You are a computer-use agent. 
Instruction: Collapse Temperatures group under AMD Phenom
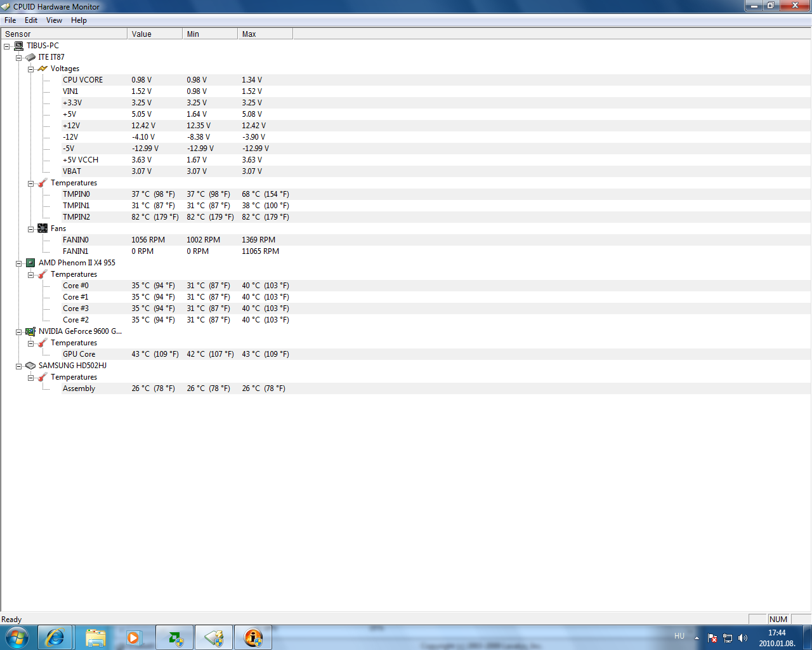(30, 275)
